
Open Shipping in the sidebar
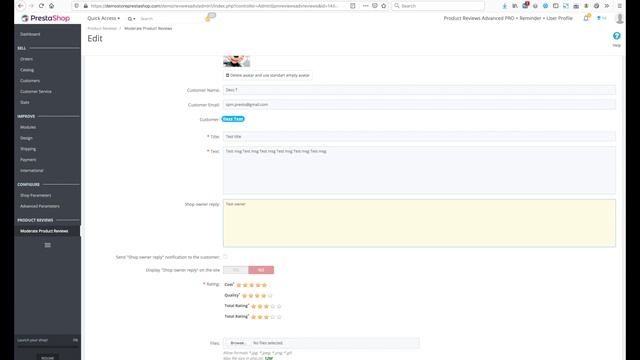[28, 149]
